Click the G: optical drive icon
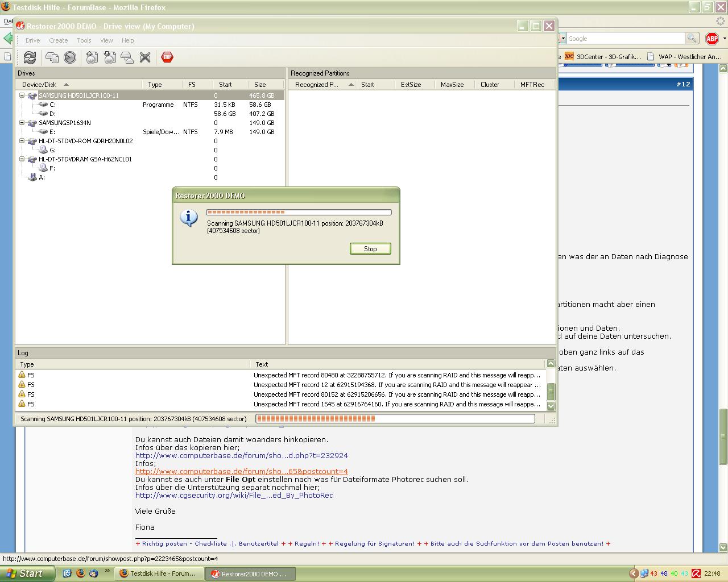Viewport: 728px width, 582px height. tap(43, 150)
